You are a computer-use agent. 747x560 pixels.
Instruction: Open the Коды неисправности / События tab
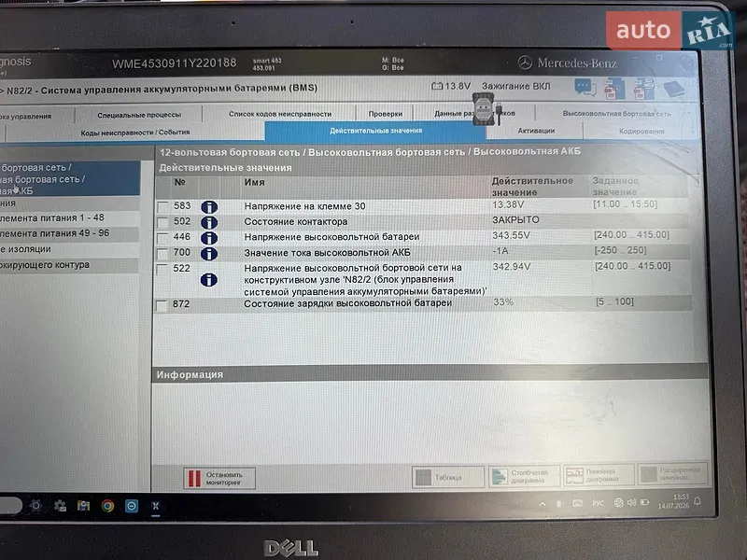(x=135, y=133)
